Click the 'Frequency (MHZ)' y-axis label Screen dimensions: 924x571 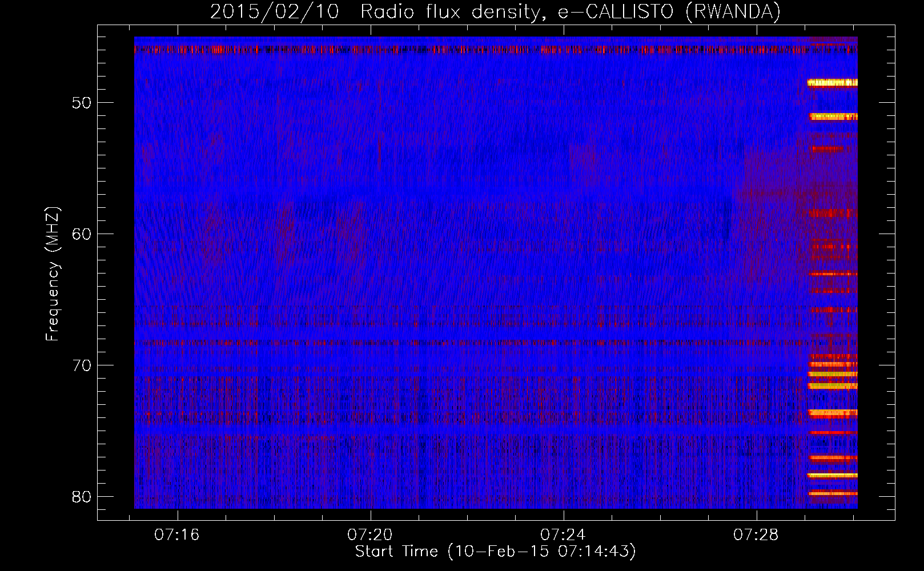pyautogui.click(x=53, y=274)
